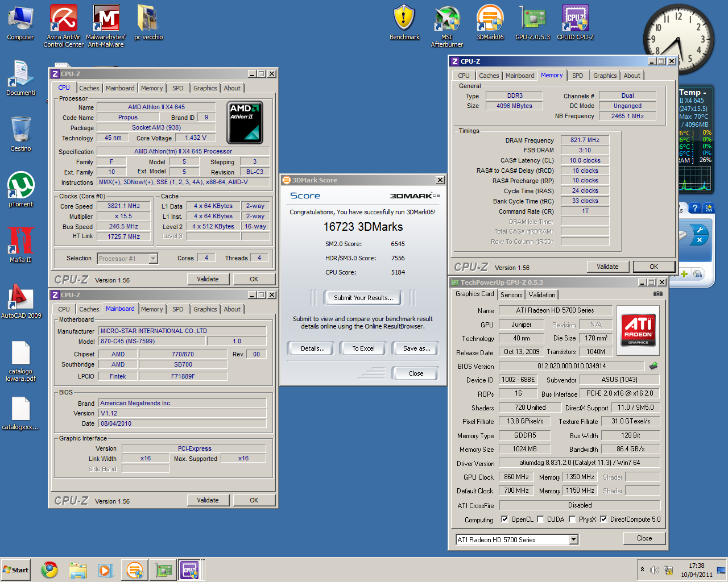Click the GPU-Z screenshot camera icon
Screen dimensions: 728x582
[x=657, y=294]
